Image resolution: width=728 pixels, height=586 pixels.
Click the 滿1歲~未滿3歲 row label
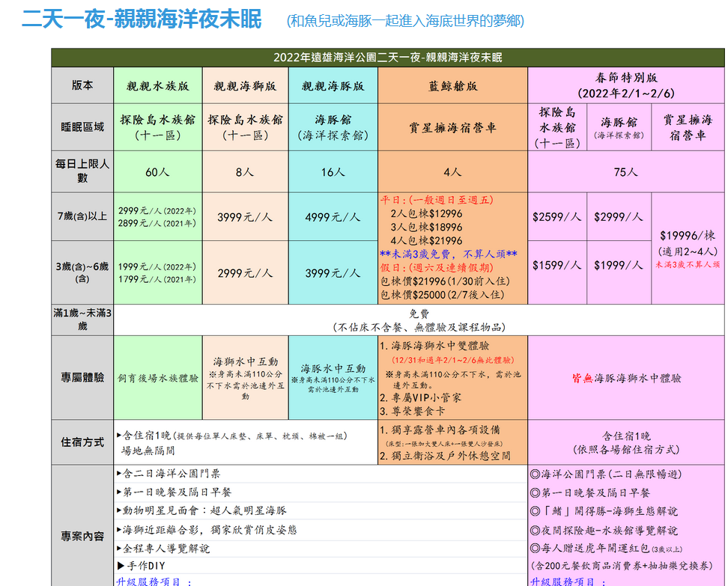pyautogui.click(x=82, y=320)
